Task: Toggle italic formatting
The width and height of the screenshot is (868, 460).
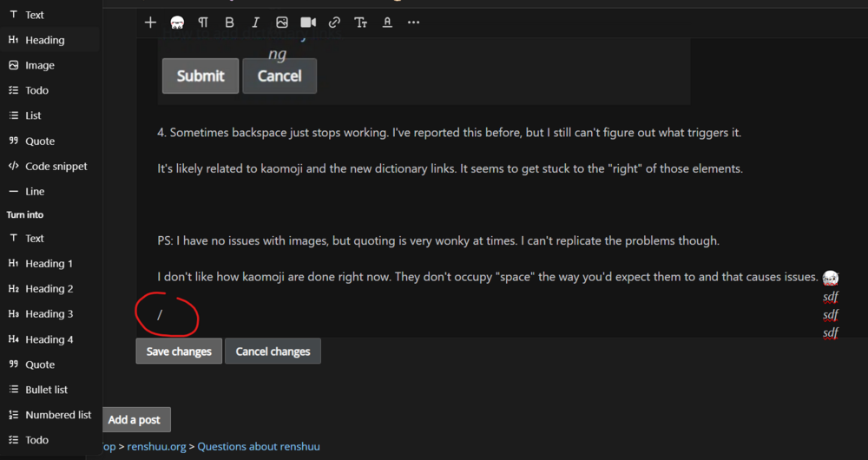Action: click(255, 23)
